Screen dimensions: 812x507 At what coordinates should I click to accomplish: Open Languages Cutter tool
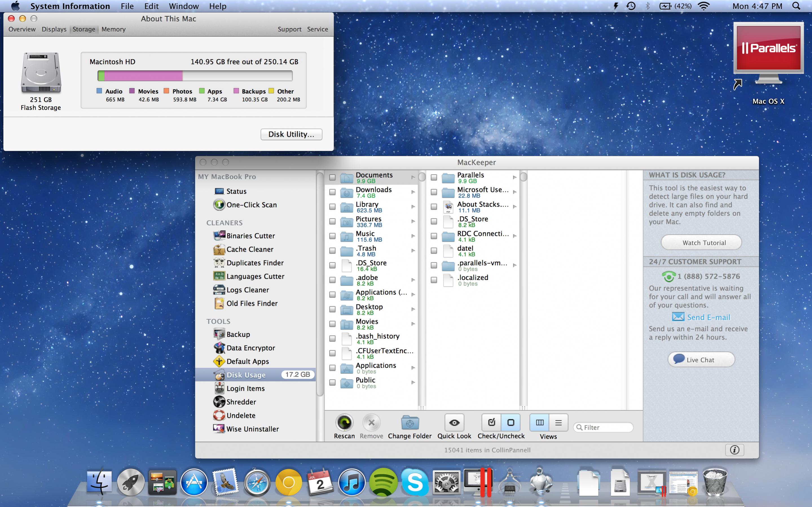point(249,276)
